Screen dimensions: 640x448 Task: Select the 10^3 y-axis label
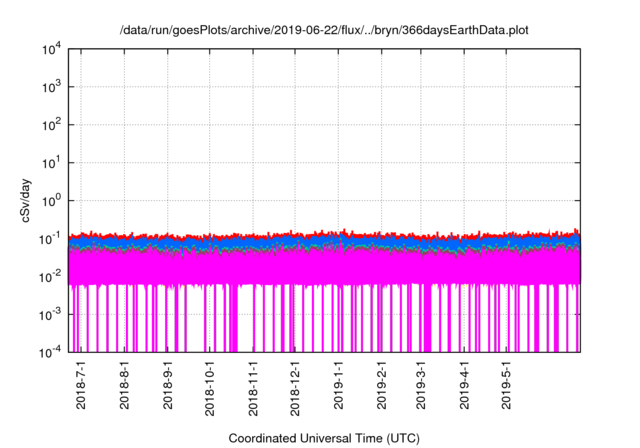point(52,87)
